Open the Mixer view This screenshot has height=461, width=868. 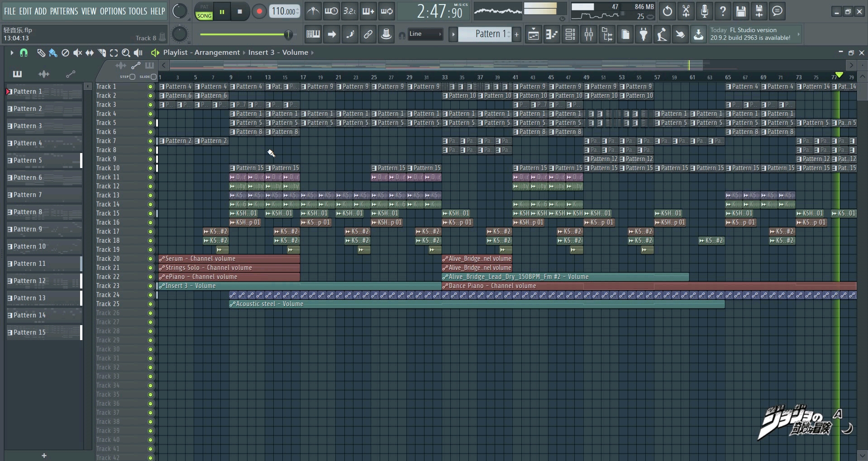589,34
